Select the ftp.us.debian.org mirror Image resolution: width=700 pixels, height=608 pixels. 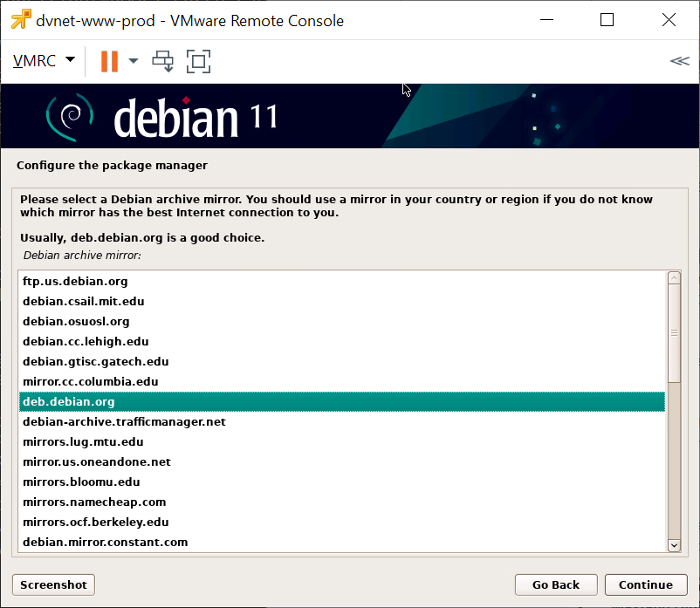[75, 282]
